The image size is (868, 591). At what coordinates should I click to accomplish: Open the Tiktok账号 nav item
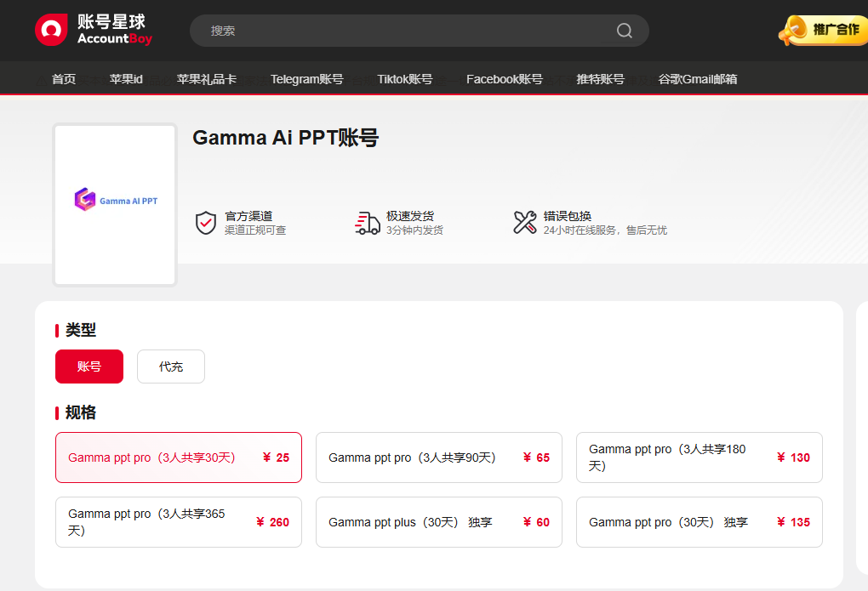click(405, 79)
